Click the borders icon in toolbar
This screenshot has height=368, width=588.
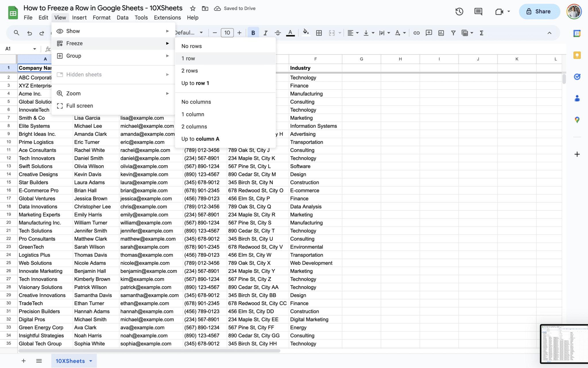(319, 33)
